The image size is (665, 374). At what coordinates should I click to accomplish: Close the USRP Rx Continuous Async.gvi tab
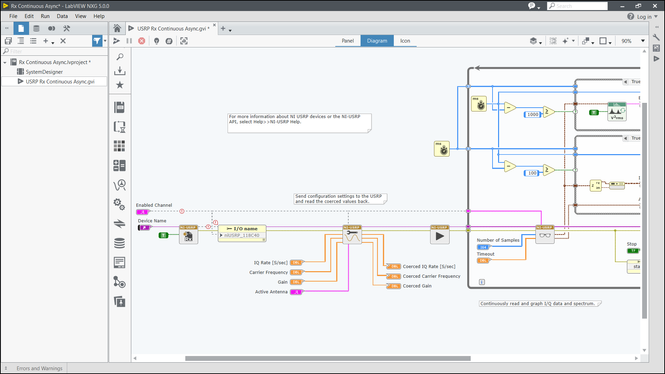[214, 25]
